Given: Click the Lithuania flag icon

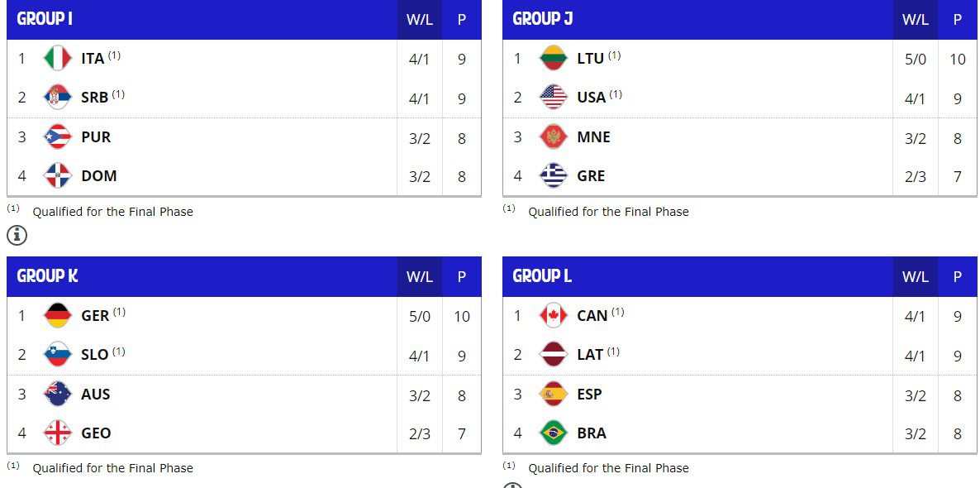Looking at the screenshot, I should coord(553,59).
